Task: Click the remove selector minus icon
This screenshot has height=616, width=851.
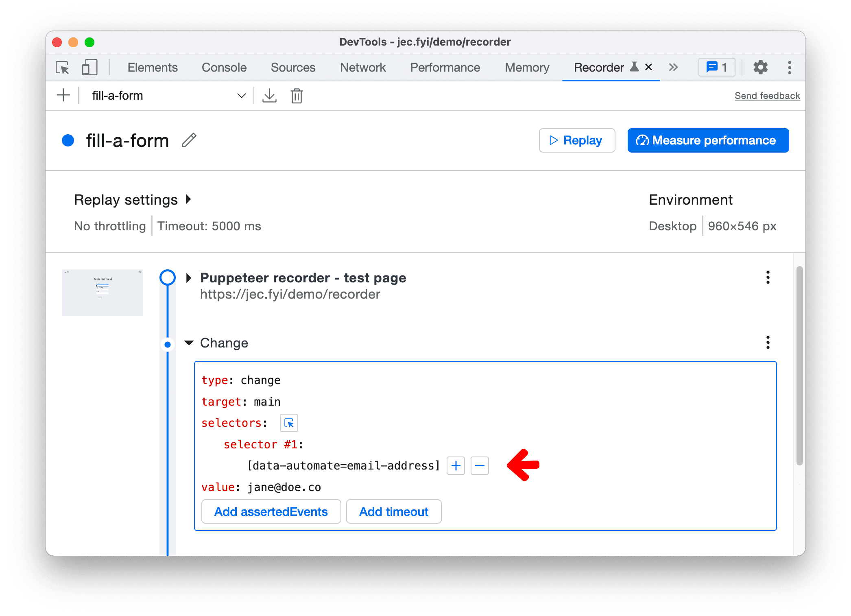Action: pos(480,465)
